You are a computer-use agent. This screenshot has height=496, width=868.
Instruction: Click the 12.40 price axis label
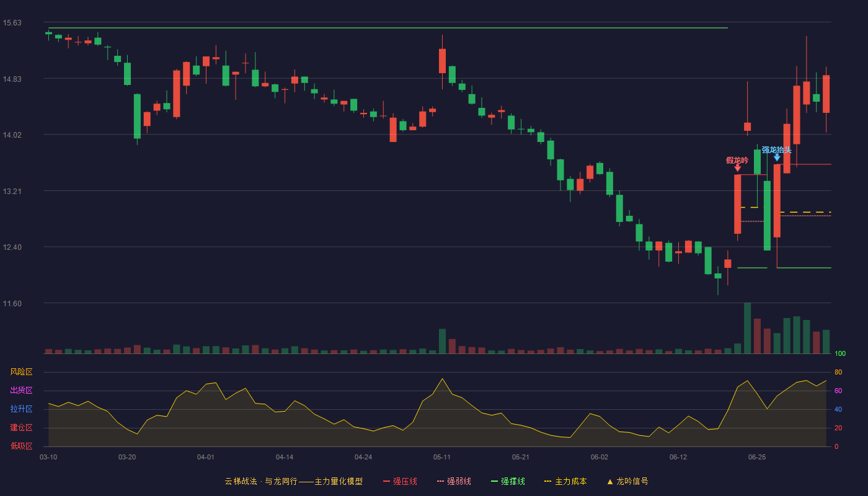pyautogui.click(x=12, y=247)
